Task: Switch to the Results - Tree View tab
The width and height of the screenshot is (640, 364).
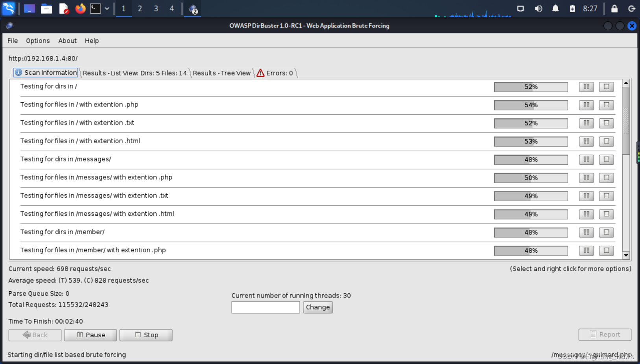Action: (221, 73)
